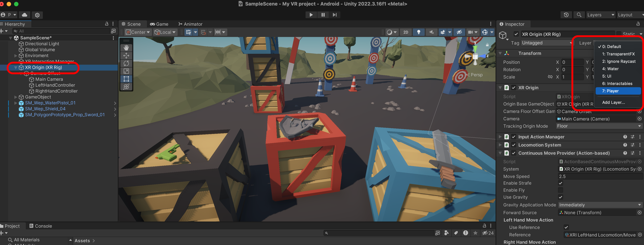Image resolution: width=644 pixels, height=245 pixels.
Task: Toggle scene lighting bulb icon
Action: [419, 32]
